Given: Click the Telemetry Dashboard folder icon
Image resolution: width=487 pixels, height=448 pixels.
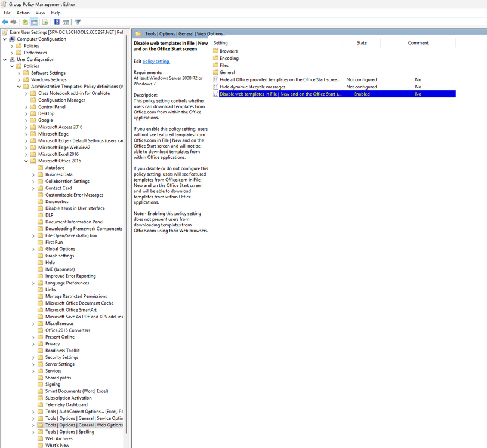Looking at the screenshot, I should click(x=41, y=404).
